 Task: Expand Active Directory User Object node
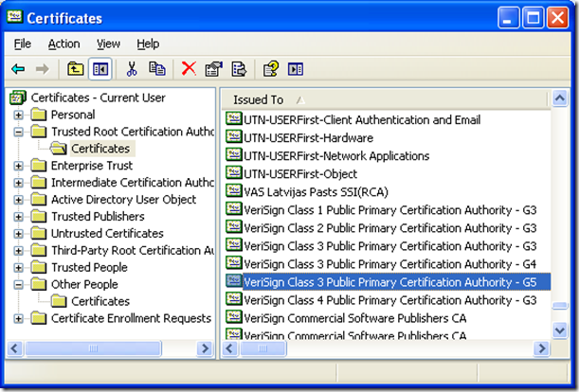point(18,200)
